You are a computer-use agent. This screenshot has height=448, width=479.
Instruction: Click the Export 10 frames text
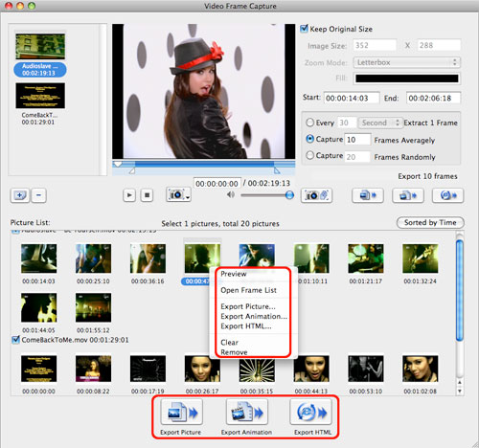pyautogui.click(x=427, y=176)
